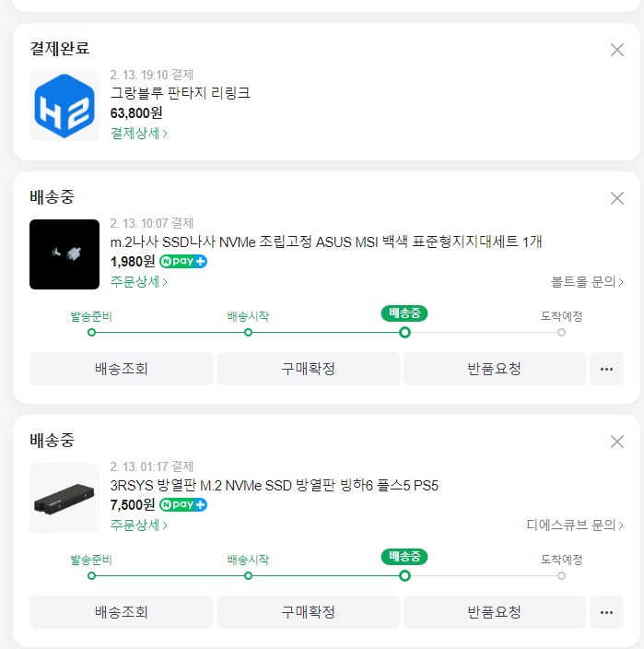Contact seller via 볼트몰 문의 link
This screenshot has height=649, width=644.
coord(587,282)
